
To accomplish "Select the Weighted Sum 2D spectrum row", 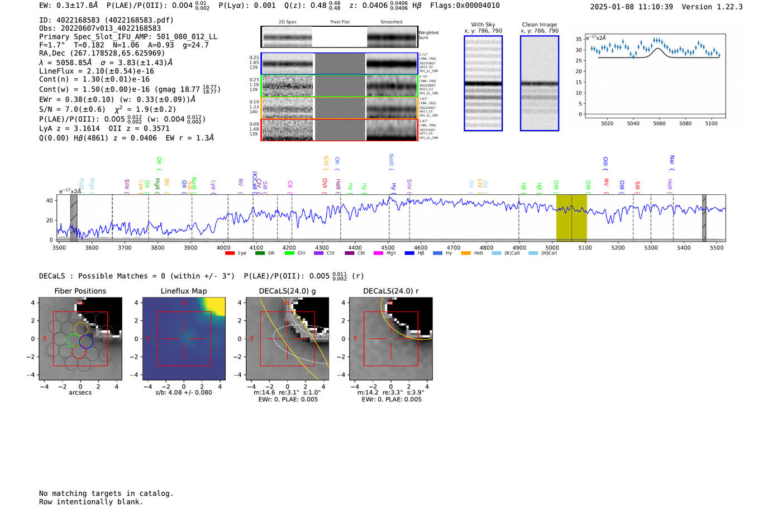I will [340, 37].
